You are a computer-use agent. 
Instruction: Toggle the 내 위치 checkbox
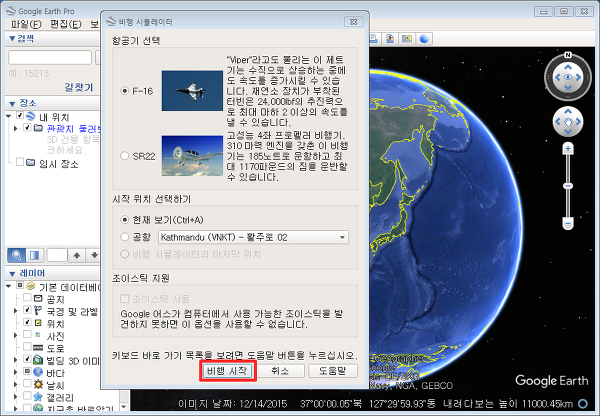tap(20, 115)
